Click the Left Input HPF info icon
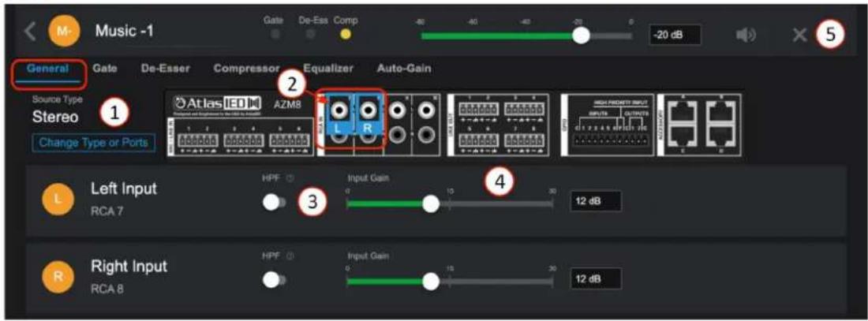The width and height of the screenshot is (868, 321). (290, 178)
